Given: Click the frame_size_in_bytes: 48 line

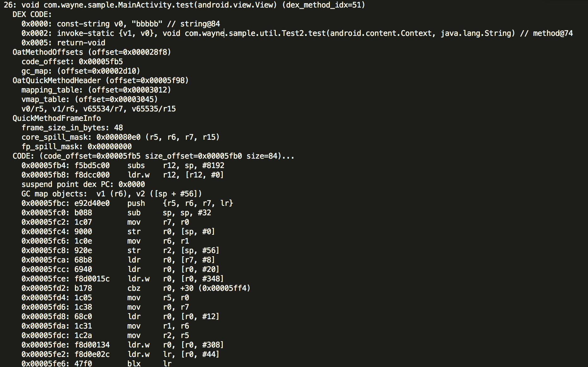Looking at the screenshot, I should tap(72, 128).
